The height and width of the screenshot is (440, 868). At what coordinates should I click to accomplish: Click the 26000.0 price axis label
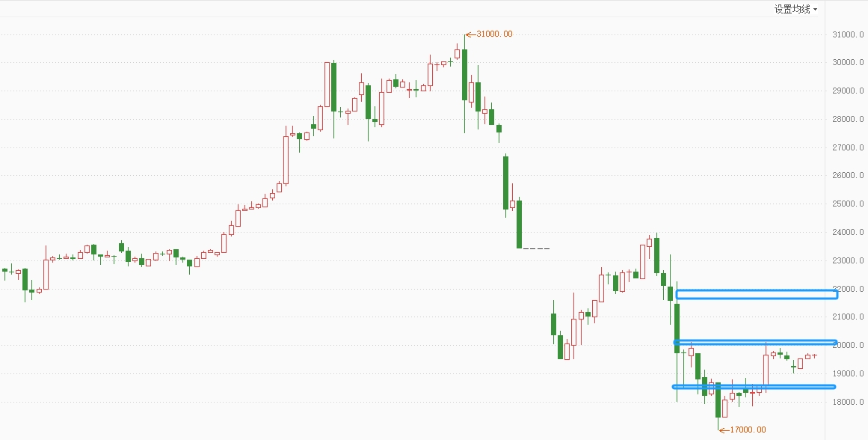click(x=849, y=176)
